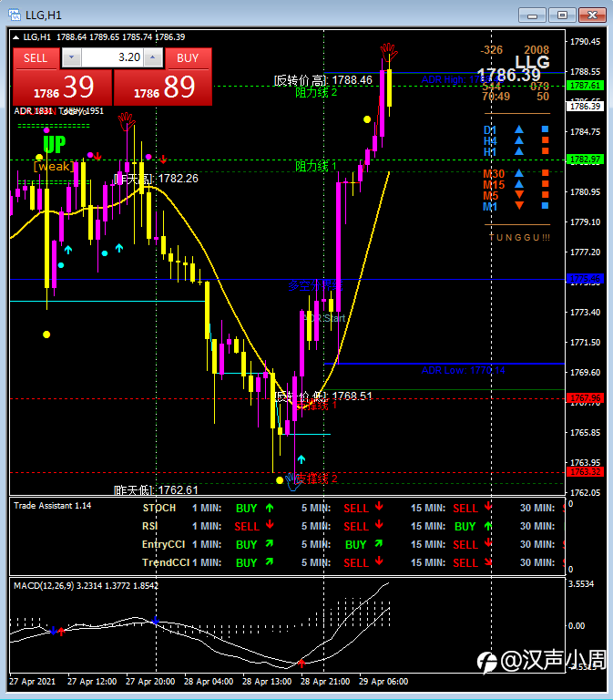Click the 'TUNGGU !!!' text

tap(520, 238)
